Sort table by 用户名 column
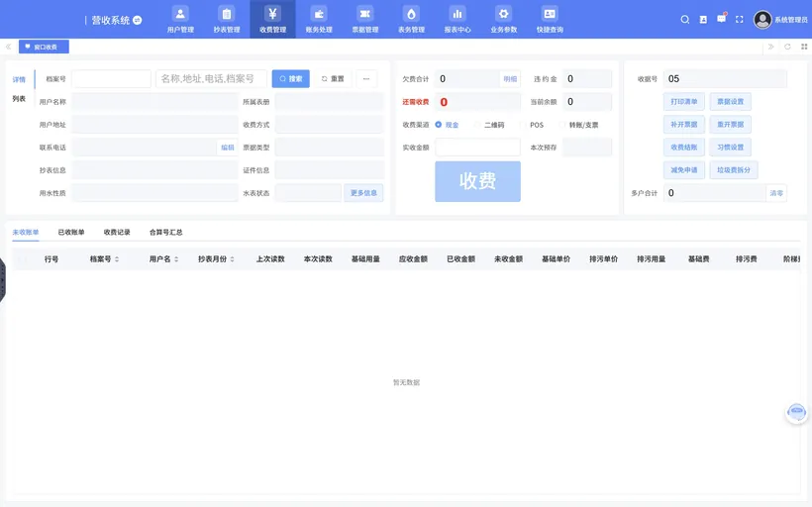Viewport: 812px width, 507px height. pos(163,258)
